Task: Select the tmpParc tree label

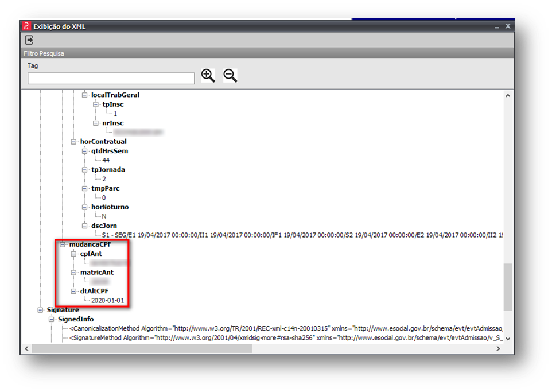Action: tap(105, 188)
